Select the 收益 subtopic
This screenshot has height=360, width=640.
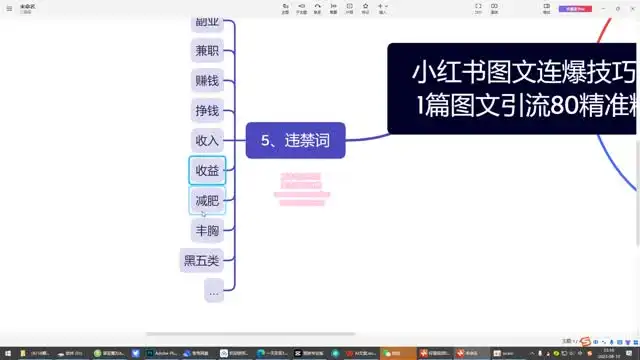click(x=207, y=170)
